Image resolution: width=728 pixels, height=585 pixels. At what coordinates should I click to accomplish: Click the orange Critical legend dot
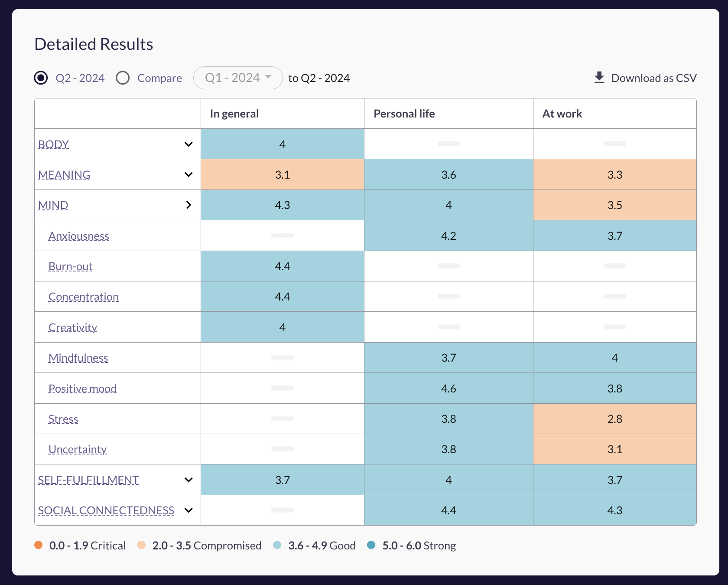pyautogui.click(x=39, y=545)
